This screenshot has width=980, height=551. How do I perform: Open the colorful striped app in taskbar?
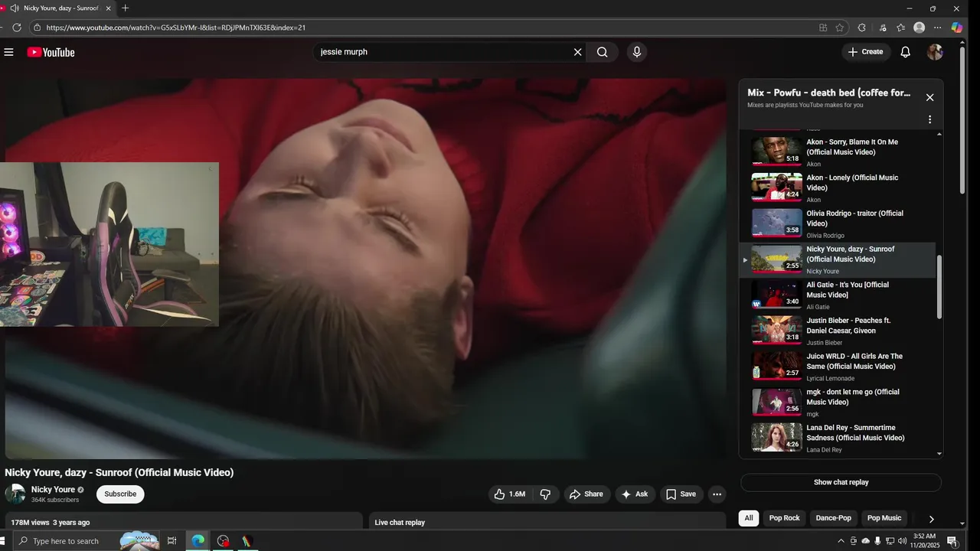[x=247, y=541]
